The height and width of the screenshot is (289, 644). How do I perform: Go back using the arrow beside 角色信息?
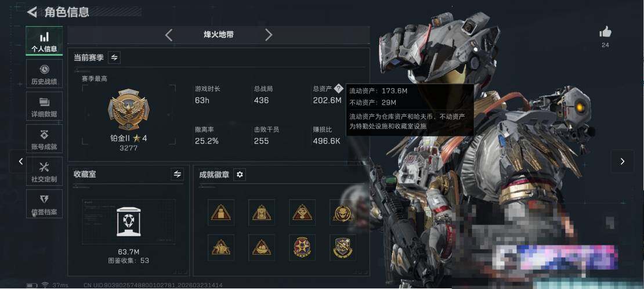(x=32, y=12)
